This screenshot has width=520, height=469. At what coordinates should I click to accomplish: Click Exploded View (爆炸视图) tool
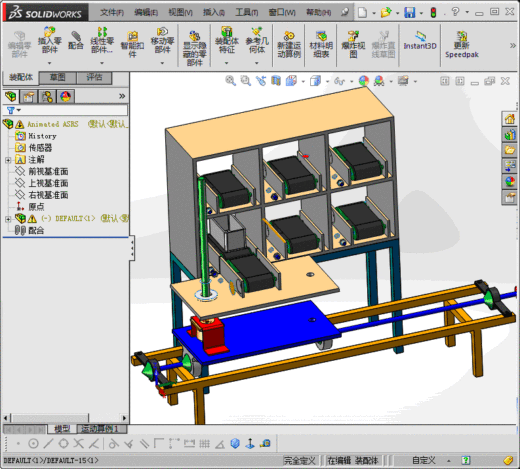(x=353, y=44)
